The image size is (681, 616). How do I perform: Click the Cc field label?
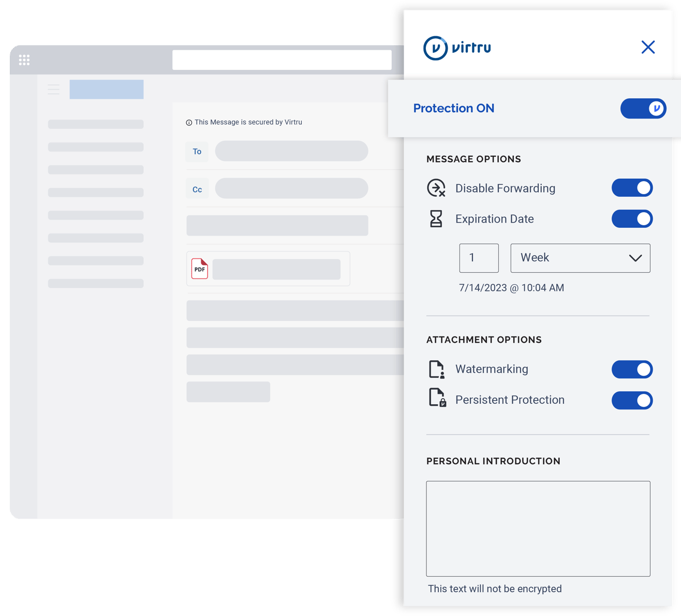coord(197,189)
